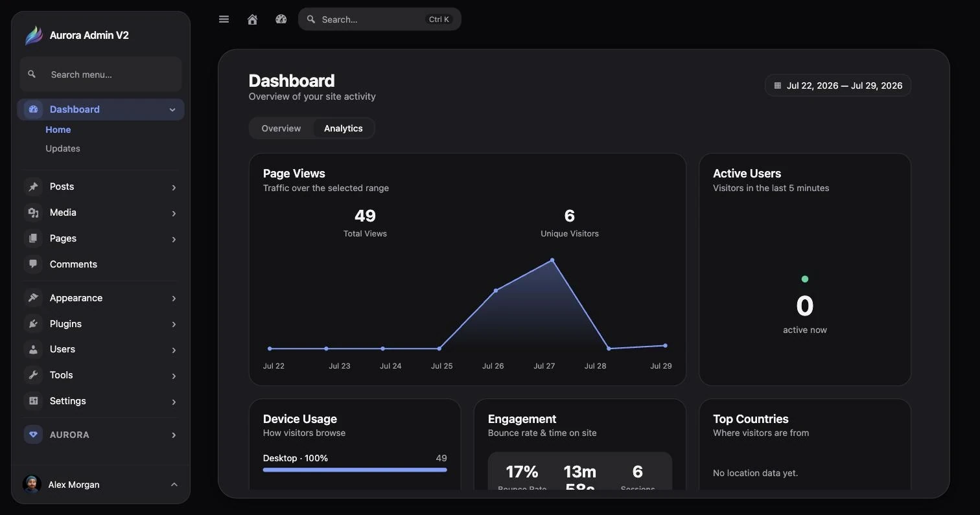Click the Posts pin icon
This screenshot has width=980, height=515.
(x=33, y=187)
